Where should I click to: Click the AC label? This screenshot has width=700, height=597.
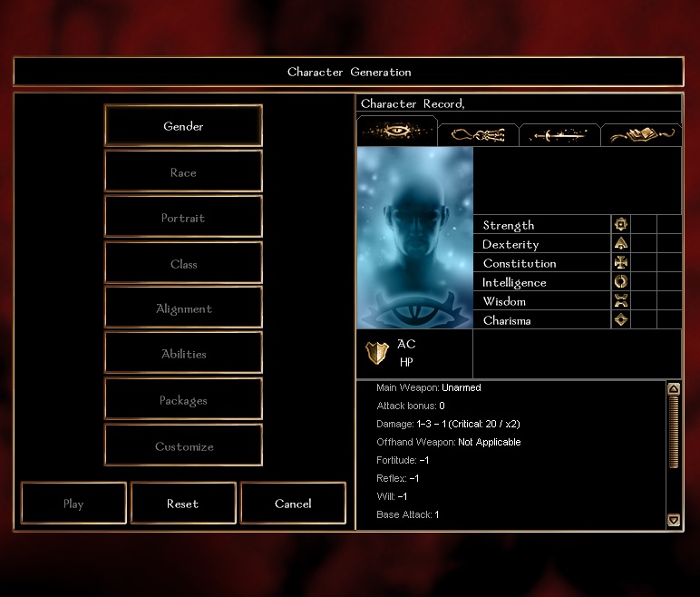point(406,344)
